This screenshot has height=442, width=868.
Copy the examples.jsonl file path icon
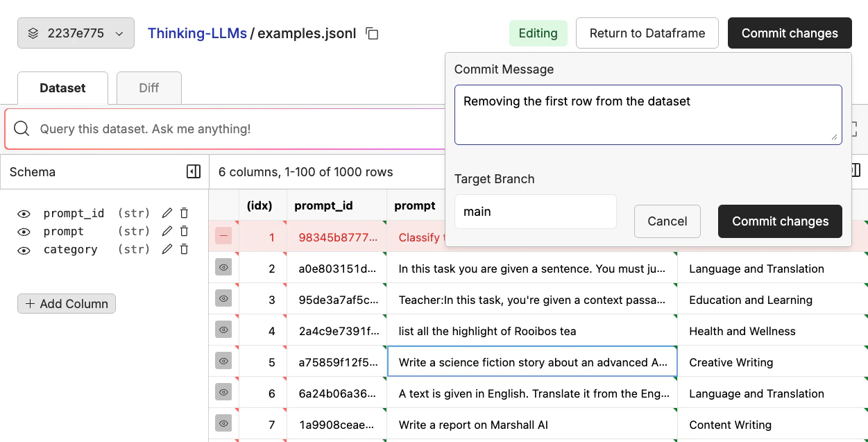372,33
